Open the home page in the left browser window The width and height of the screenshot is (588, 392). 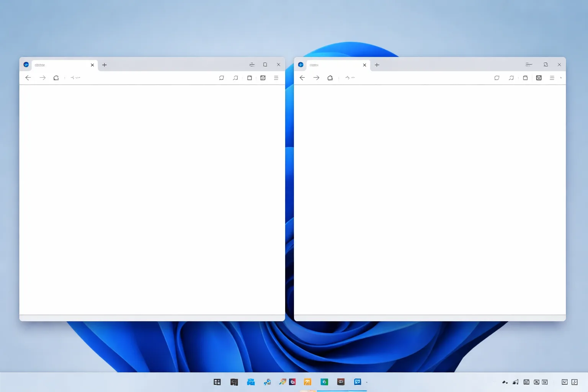pyautogui.click(x=56, y=78)
